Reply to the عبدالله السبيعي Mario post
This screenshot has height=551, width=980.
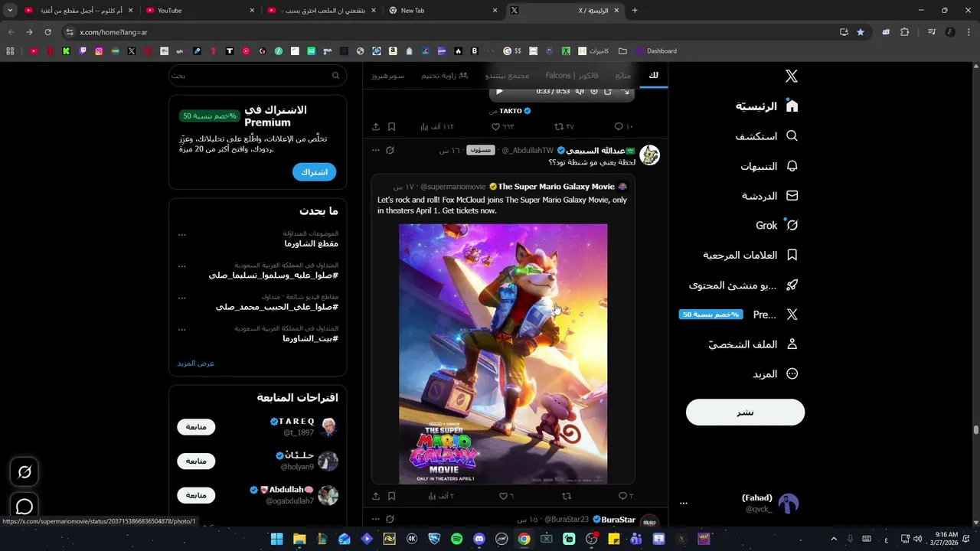(624, 496)
